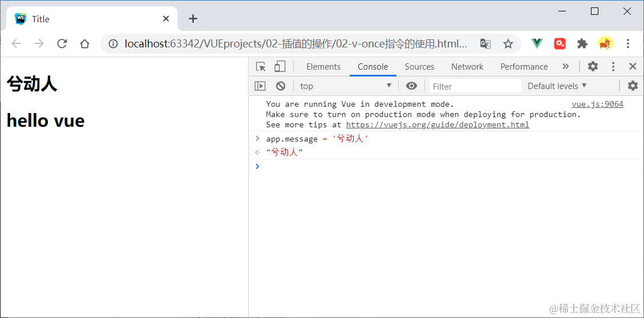Open DevTools settings gear

point(593,67)
